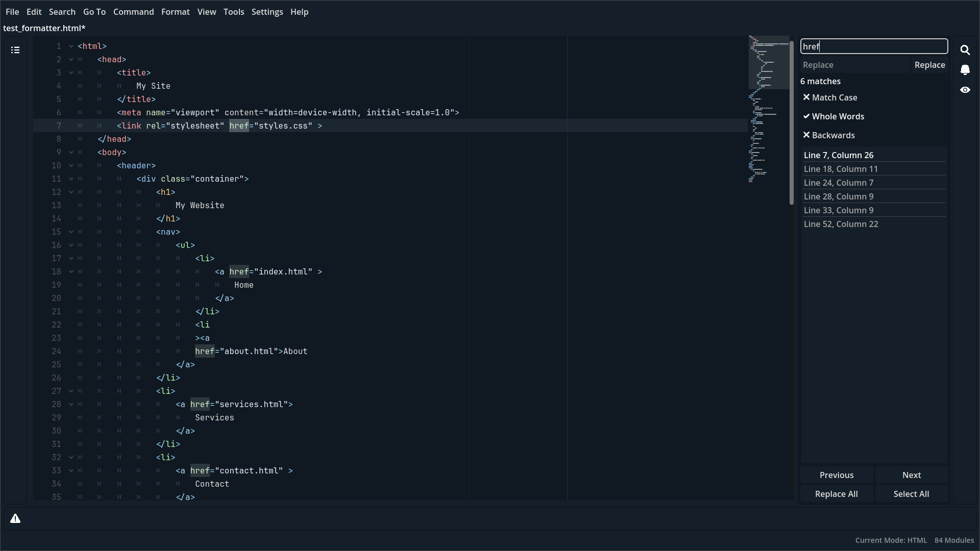The height and width of the screenshot is (551, 980).
Task: Focus the search field containing href
Action: click(x=874, y=46)
